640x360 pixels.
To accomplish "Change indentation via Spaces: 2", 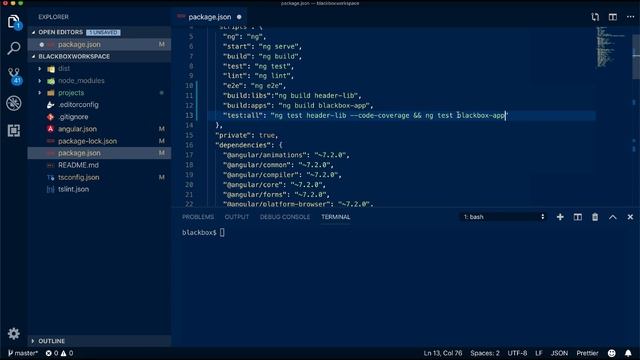I will [x=484, y=353].
